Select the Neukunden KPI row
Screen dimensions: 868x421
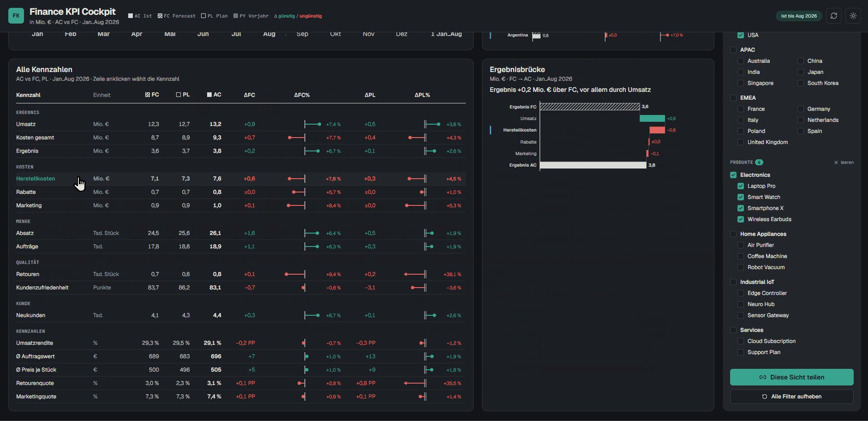click(x=241, y=315)
